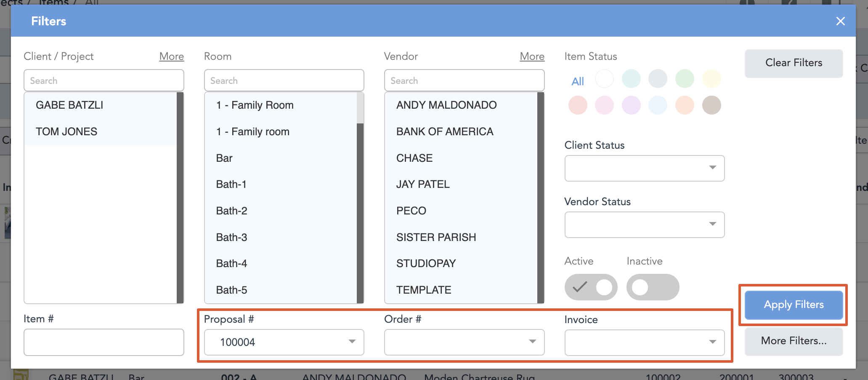Open the Vendor Status dropdown

pos(644,225)
